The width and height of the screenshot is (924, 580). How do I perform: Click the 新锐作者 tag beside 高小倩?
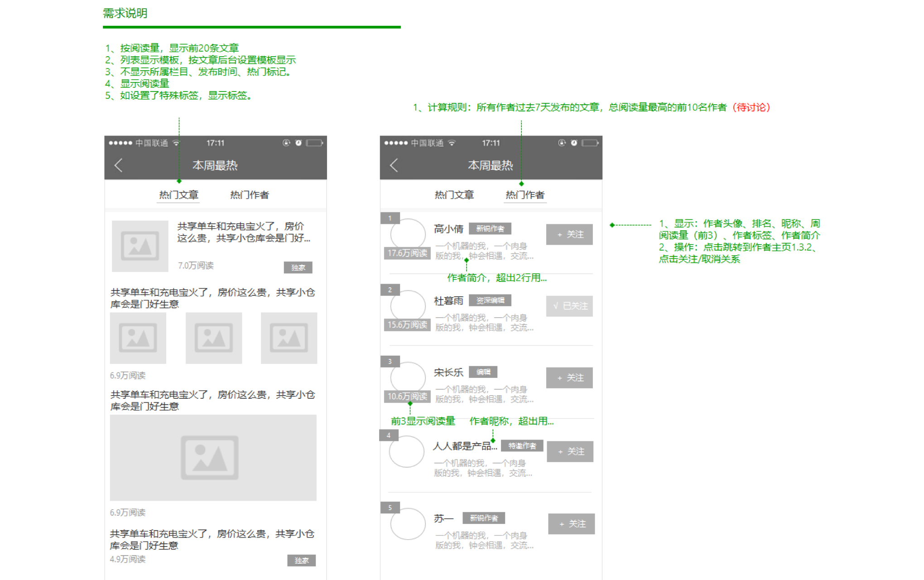coord(490,229)
